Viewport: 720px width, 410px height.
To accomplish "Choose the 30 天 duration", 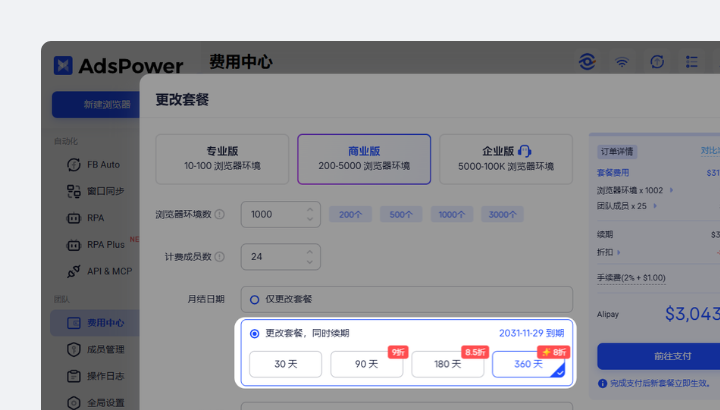I will coord(286,364).
